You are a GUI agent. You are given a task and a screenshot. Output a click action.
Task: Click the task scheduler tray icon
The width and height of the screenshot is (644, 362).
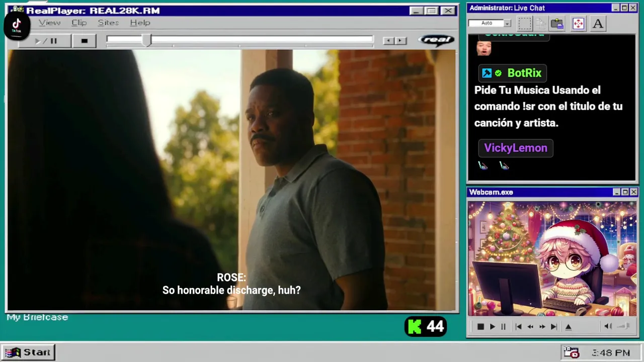571,352
